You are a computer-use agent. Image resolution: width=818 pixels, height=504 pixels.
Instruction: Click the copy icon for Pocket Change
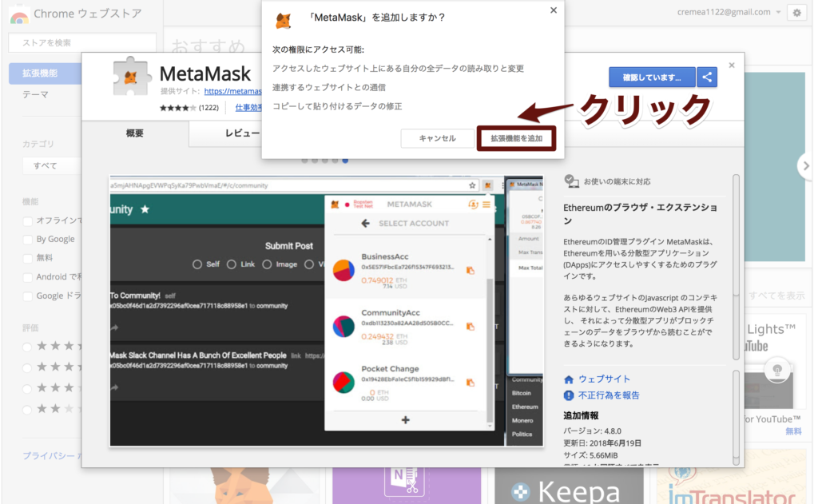[470, 383]
